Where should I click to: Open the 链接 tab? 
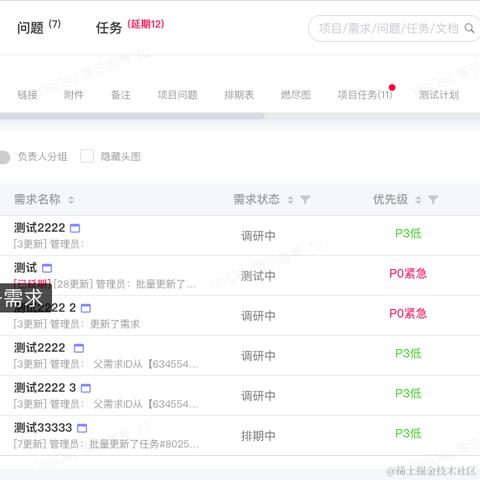[27, 95]
